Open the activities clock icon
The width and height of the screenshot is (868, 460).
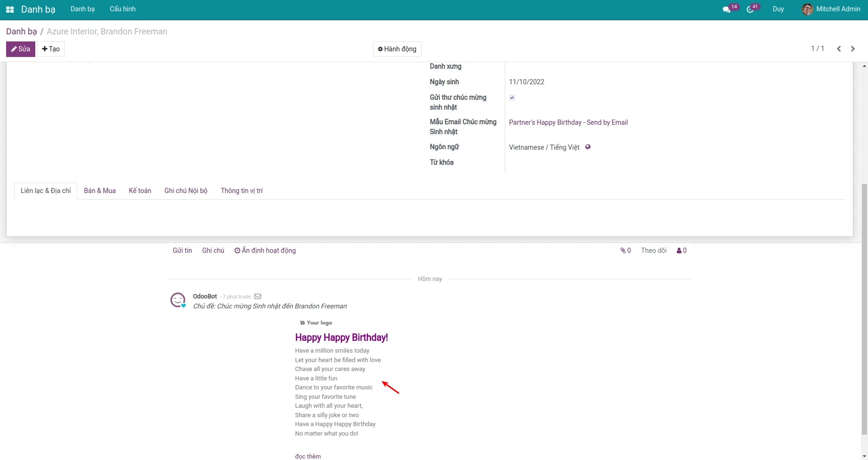pos(750,9)
